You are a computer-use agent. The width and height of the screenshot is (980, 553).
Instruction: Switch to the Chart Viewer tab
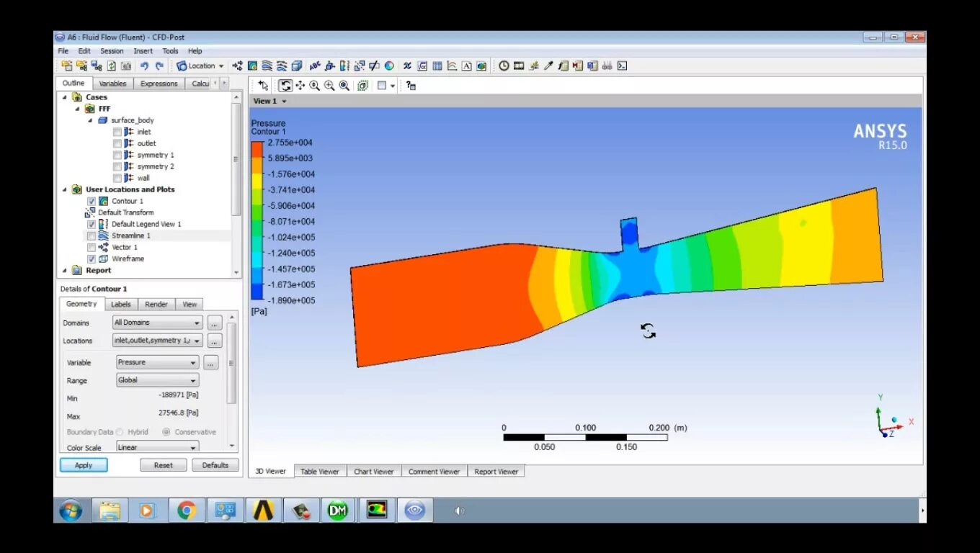click(x=373, y=472)
